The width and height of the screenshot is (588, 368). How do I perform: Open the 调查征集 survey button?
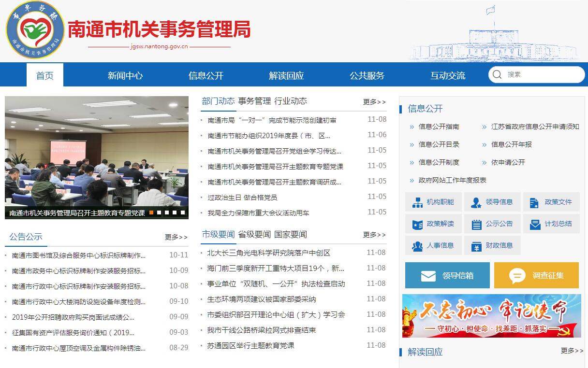point(536,275)
